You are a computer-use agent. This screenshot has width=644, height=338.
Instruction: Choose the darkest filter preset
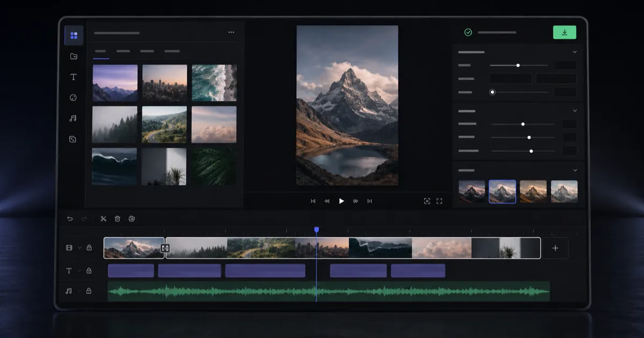click(x=472, y=192)
